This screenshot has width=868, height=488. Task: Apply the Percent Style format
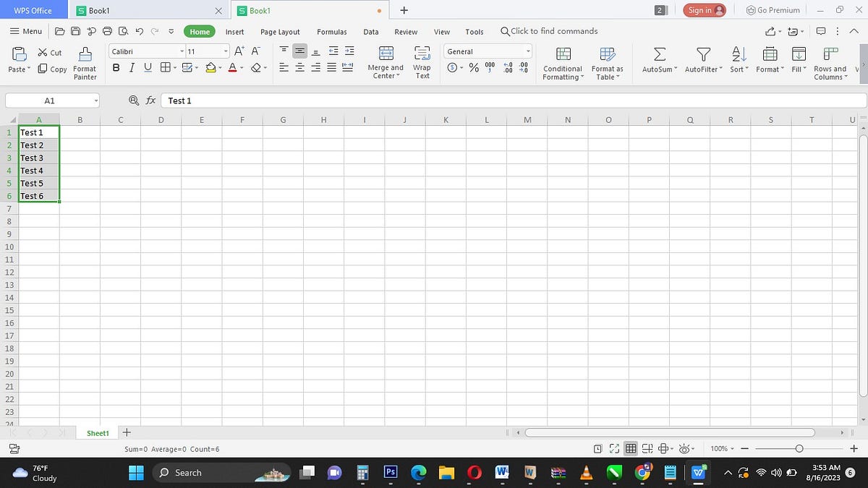point(474,67)
